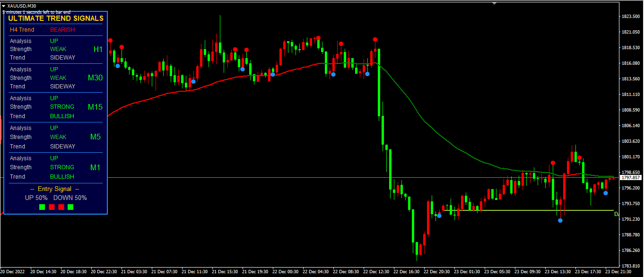This screenshot has height=277, width=644.
Task: Click the 1793.750 price axis label
Action: point(631,204)
